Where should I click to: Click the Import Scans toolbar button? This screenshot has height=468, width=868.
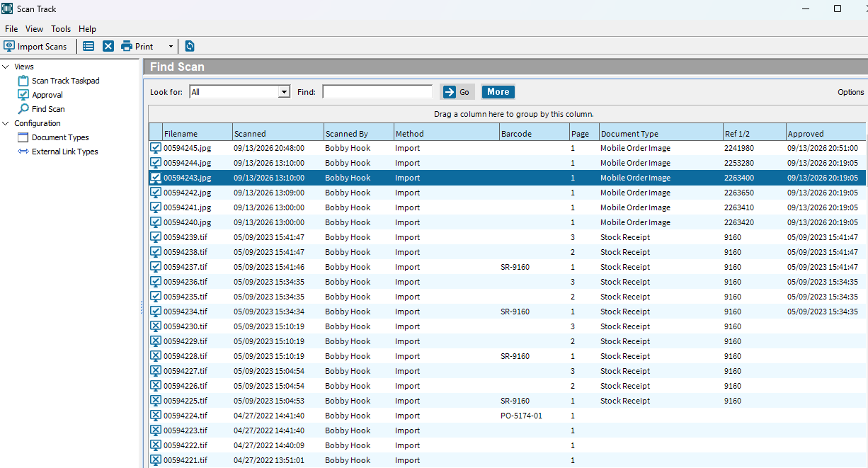[x=35, y=46]
